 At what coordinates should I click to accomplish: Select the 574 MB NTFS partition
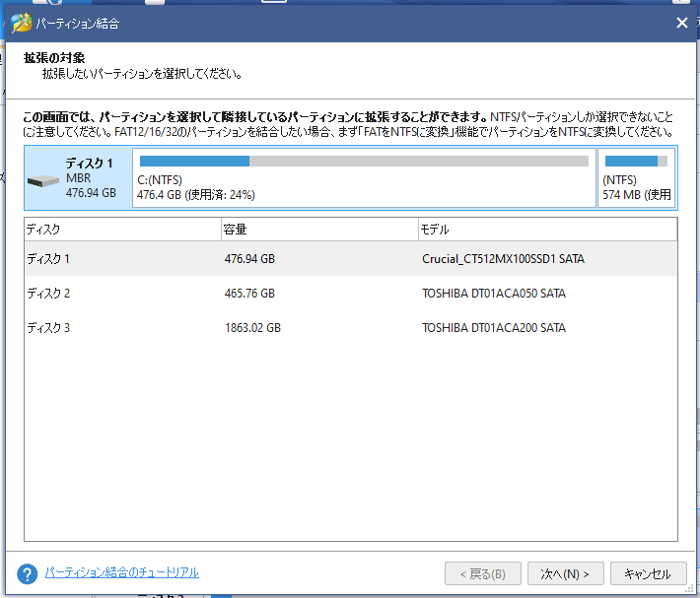click(636, 178)
